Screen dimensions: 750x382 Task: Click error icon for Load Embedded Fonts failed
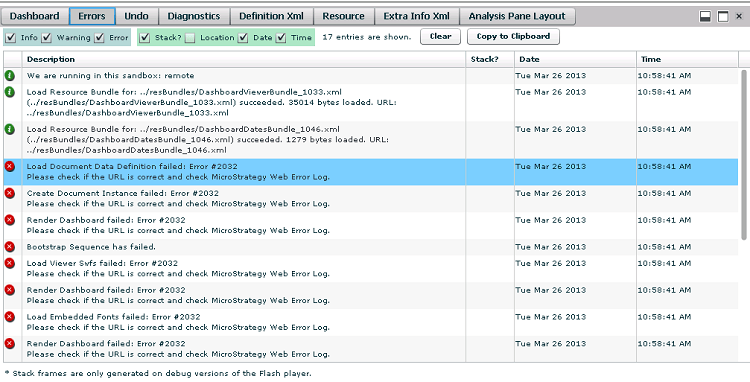coord(10,317)
